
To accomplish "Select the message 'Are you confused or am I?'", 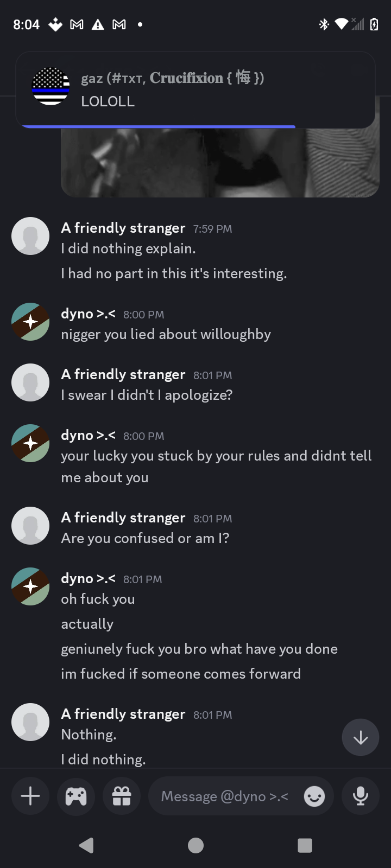I will click(145, 538).
